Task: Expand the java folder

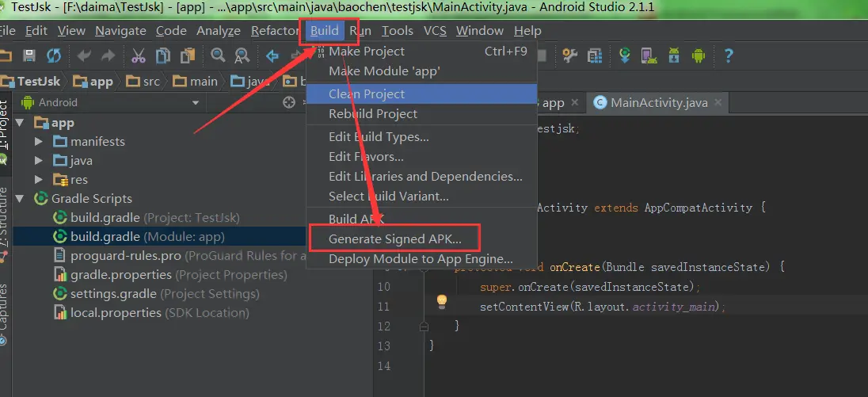Action: coord(38,161)
